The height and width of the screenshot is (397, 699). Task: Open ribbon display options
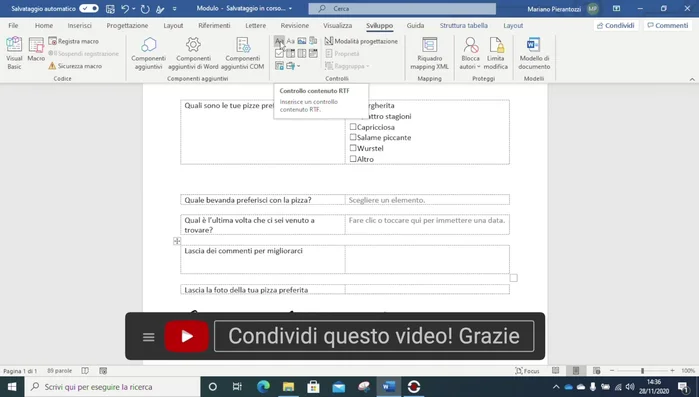[x=616, y=8]
